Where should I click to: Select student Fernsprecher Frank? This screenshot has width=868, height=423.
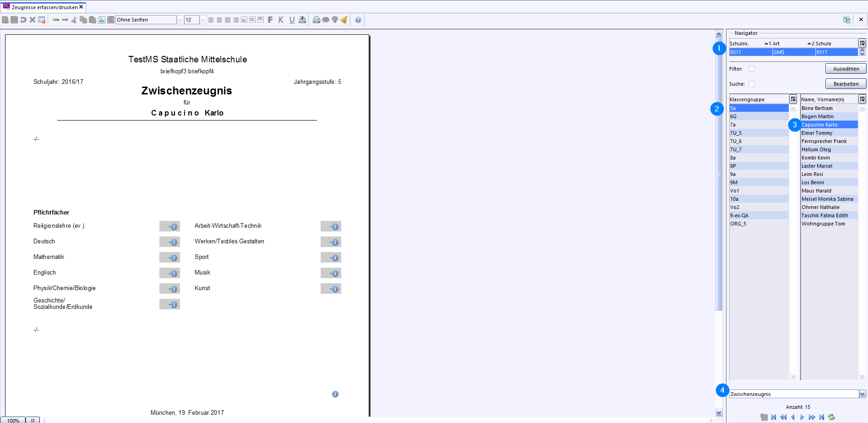829,141
